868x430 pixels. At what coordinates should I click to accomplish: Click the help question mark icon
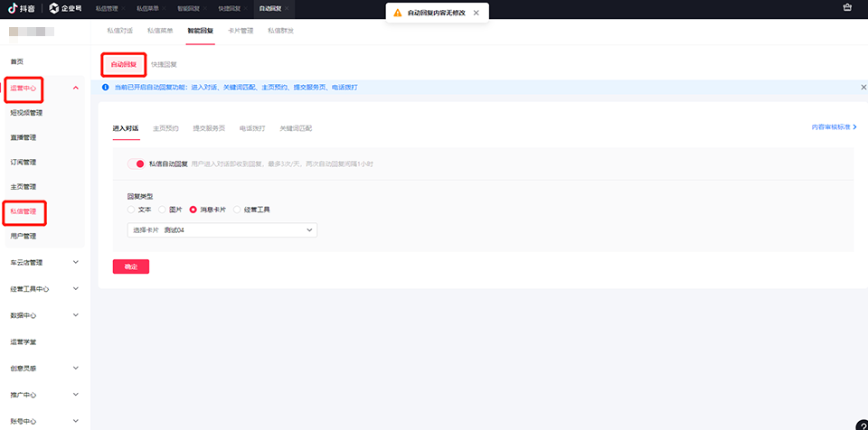(x=862, y=425)
